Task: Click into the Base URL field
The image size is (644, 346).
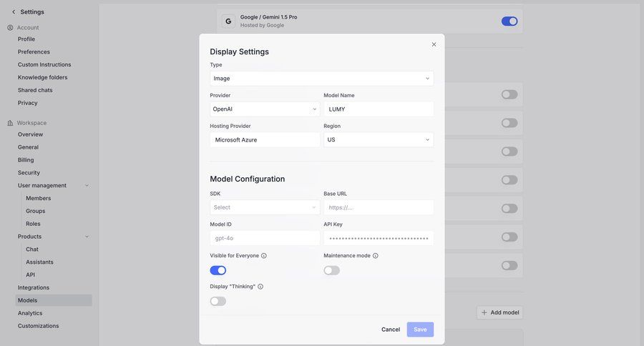Action: click(378, 207)
